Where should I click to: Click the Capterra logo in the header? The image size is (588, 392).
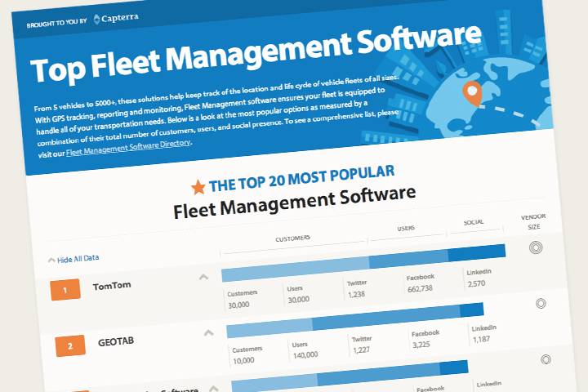coord(116,19)
